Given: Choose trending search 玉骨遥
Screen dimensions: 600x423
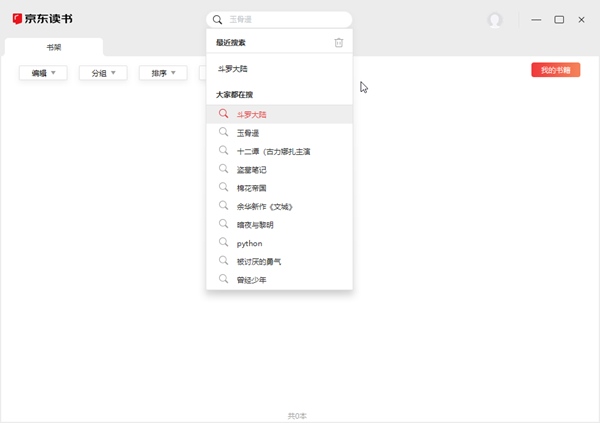Looking at the screenshot, I should click(279, 133).
